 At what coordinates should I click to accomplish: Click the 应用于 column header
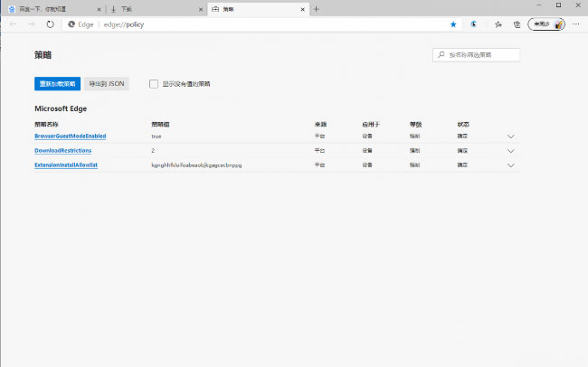[x=371, y=124]
